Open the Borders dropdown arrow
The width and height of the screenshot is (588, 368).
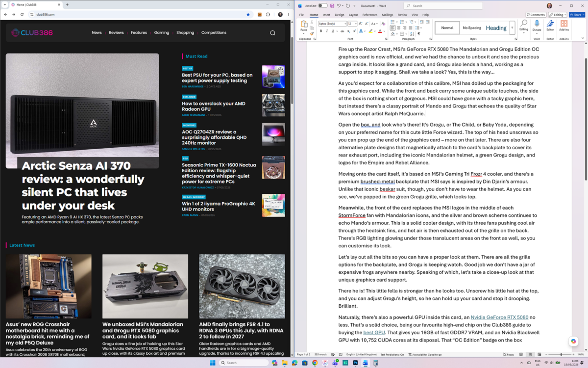[406, 34]
